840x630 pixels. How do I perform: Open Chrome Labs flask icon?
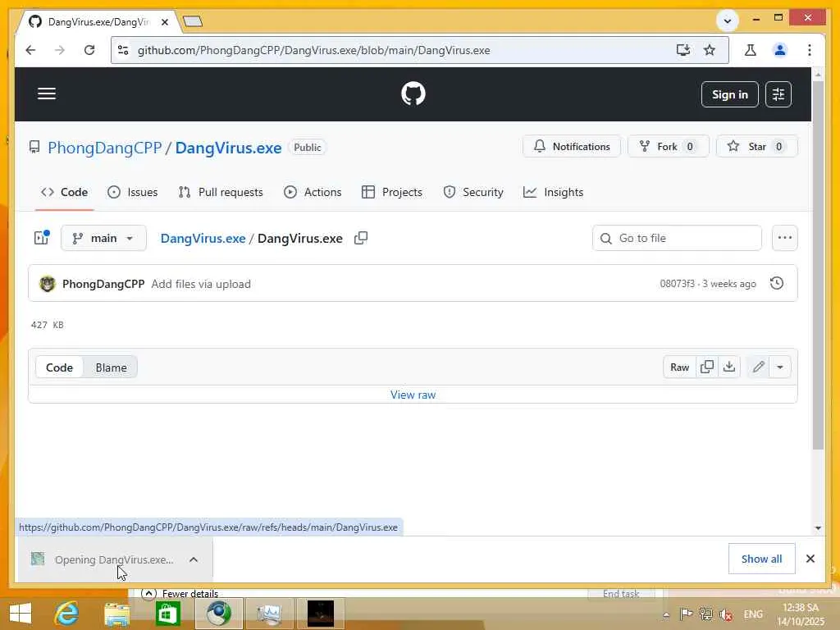click(750, 50)
